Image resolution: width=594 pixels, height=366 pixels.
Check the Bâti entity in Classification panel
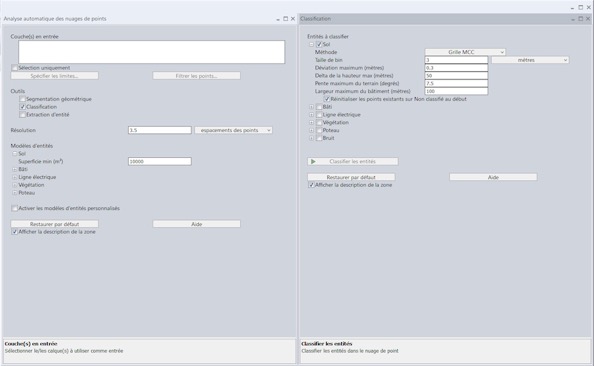(319, 107)
